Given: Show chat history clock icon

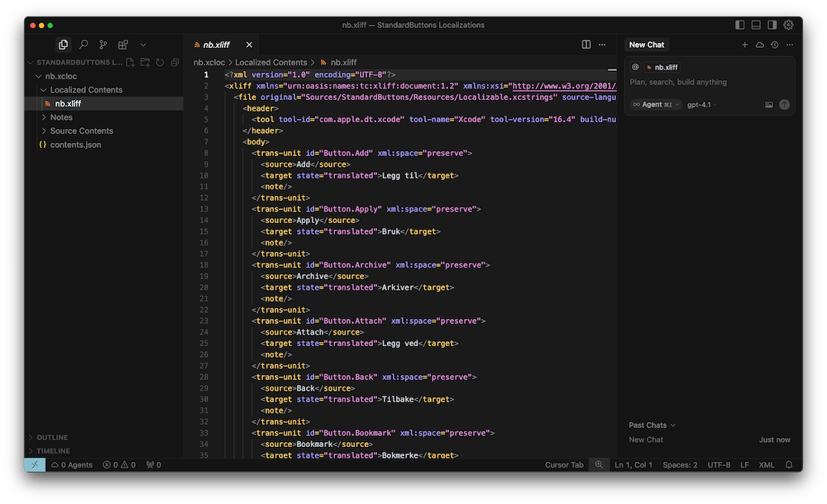Looking at the screenshot, I should tap(774, 45).
